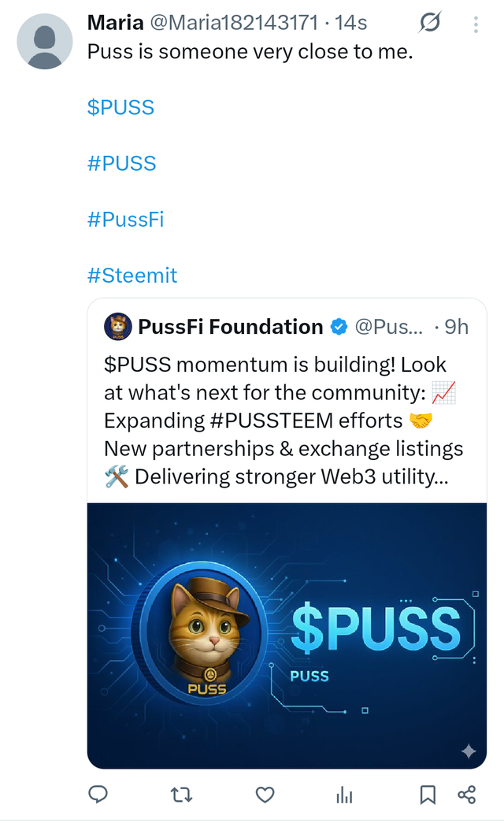Open the $PUSS promotional image
504x823 pixels.
(x=287, y=635)
